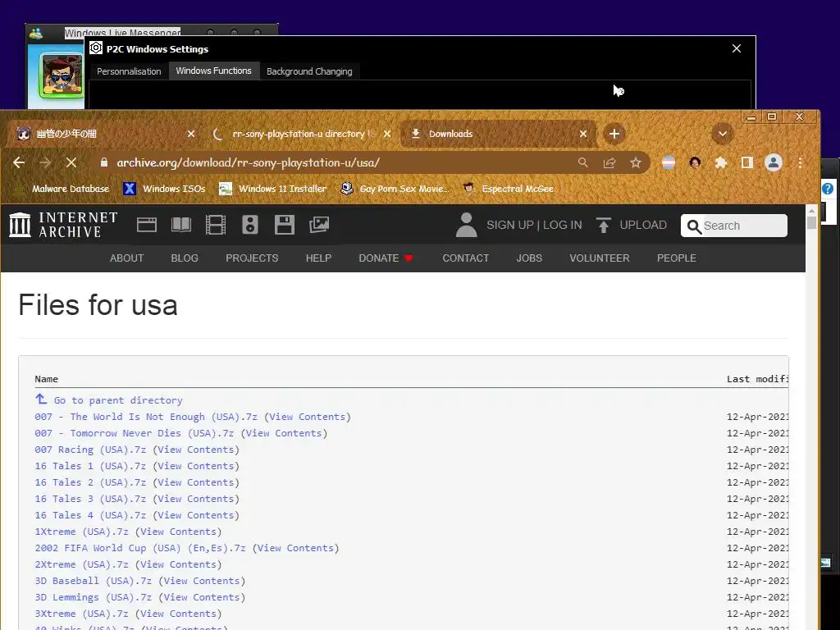
Task: Open Background Changing tab in P2C Settings
Action: point(309,71)
